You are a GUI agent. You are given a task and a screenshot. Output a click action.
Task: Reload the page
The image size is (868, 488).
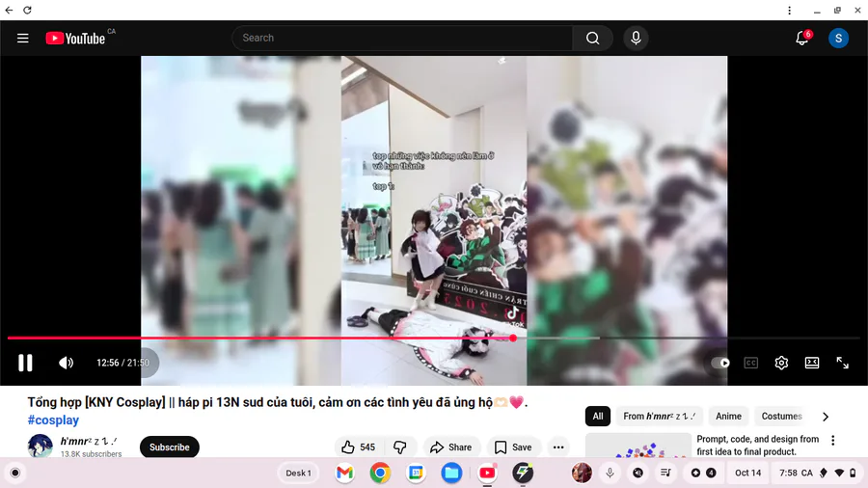(x=27, y=10)
